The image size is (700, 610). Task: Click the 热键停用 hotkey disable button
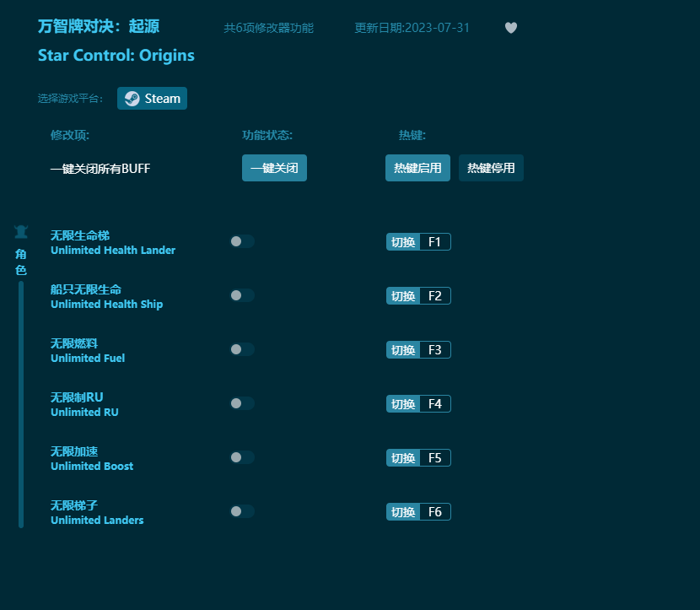click(491, 168)
